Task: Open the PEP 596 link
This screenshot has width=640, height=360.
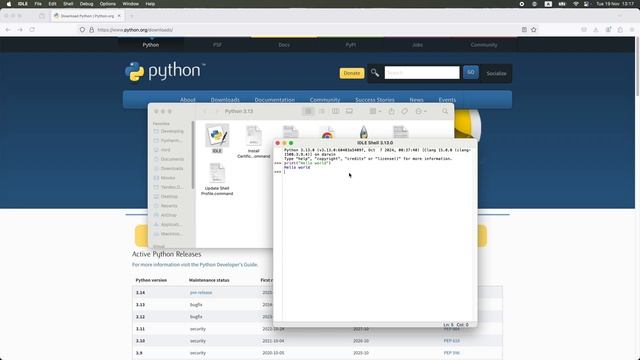Action: pyautogui.click(x=451, y=353)
